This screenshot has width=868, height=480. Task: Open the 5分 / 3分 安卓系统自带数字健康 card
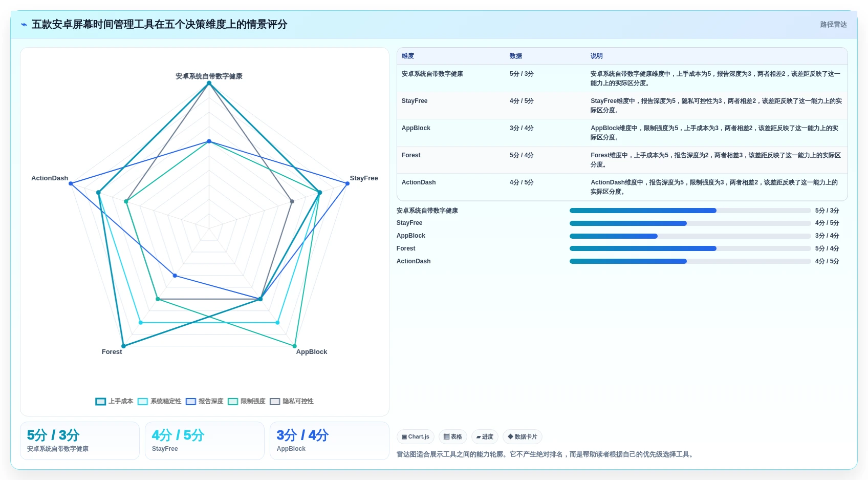click(80, 441)
